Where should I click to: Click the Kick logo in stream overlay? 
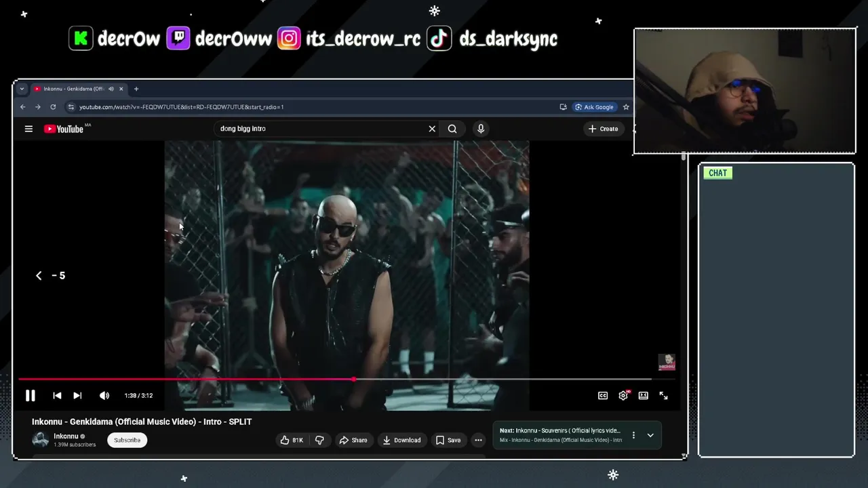[x=80, y=39]
